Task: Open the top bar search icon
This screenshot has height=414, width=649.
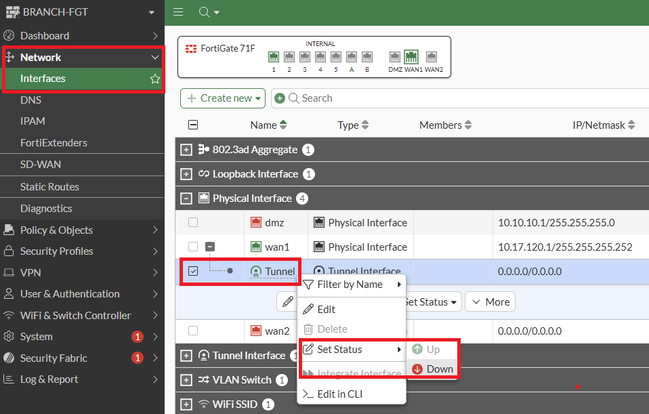Action: (x=204, y=12)
